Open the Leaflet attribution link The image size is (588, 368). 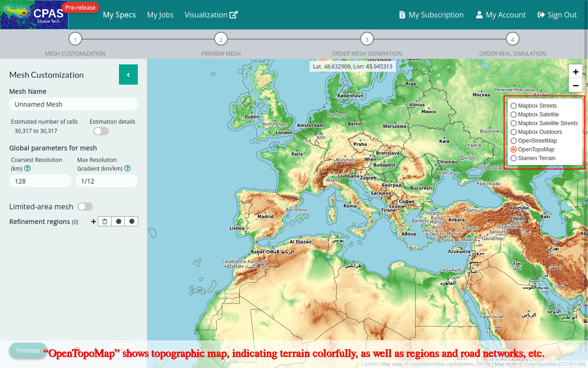[x=369, y=364]
